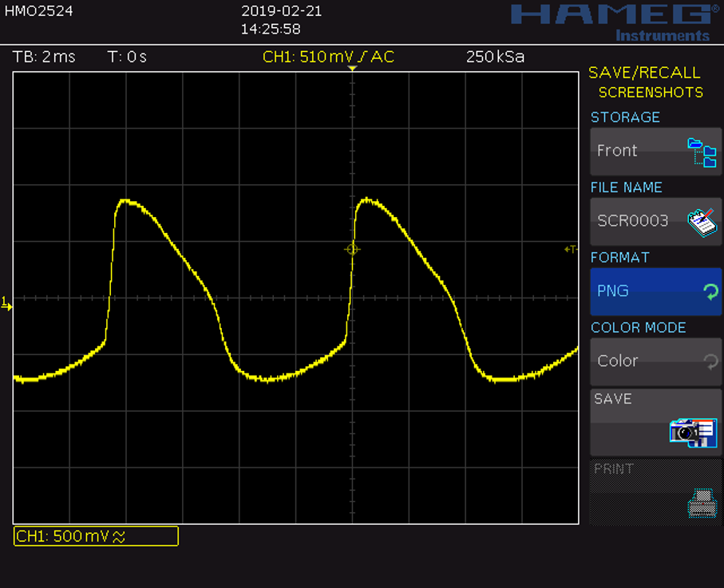
Task: Click the FORMAT label
Action: [620, 258]
